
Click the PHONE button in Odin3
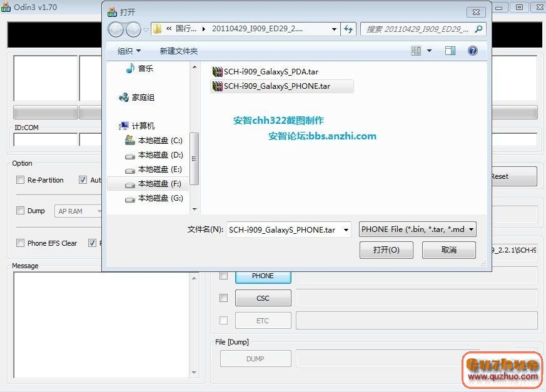[263, 277]
